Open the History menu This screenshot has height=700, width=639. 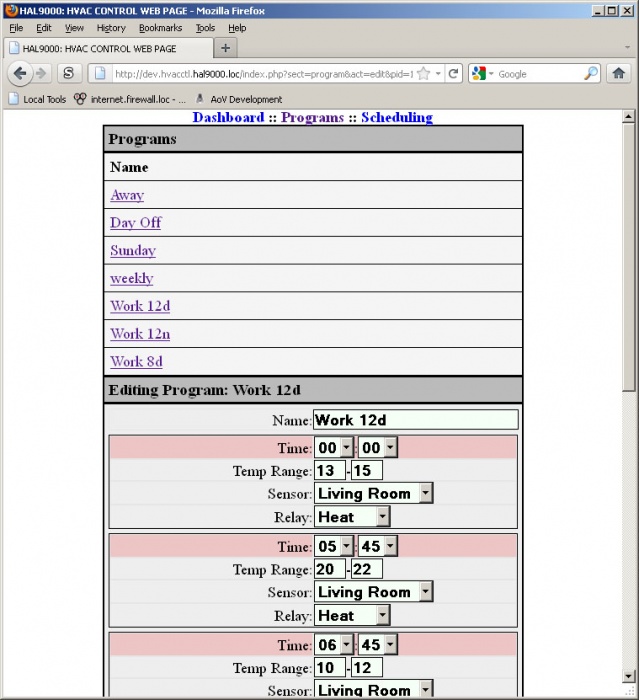point(111,28)
